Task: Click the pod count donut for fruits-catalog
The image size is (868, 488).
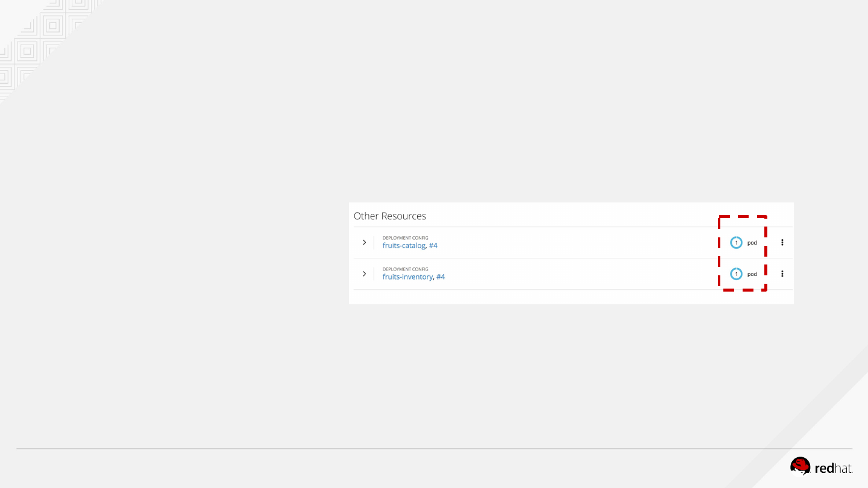Action: [736, 243]
